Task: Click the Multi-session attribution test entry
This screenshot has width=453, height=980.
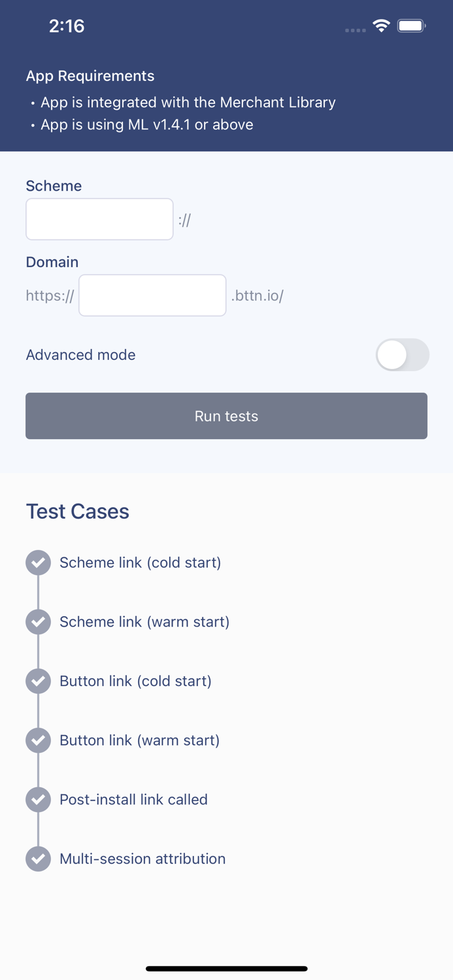Action: pos(142,858)
